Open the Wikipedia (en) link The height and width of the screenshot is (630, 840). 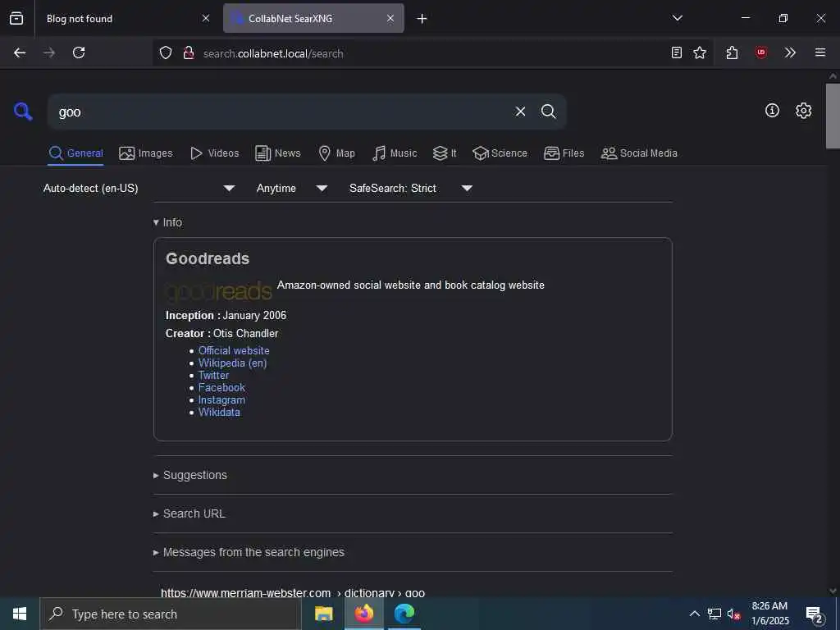click(x=232, y=363)
